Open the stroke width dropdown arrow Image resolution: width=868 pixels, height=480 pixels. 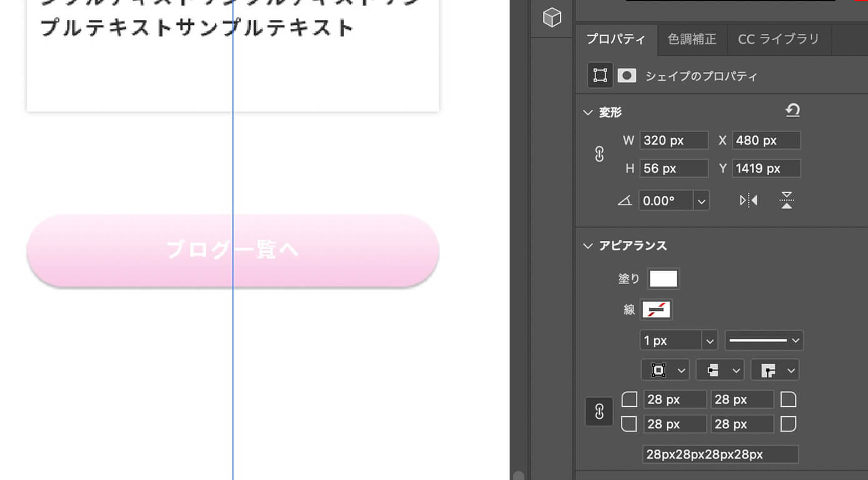point(709,341)
